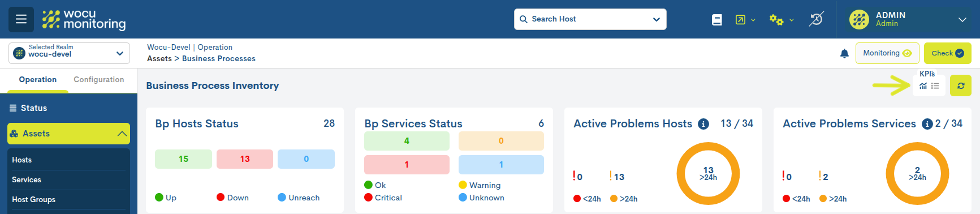Click the Status list icon in sidebar
The image size is (980, 214).
13,108
